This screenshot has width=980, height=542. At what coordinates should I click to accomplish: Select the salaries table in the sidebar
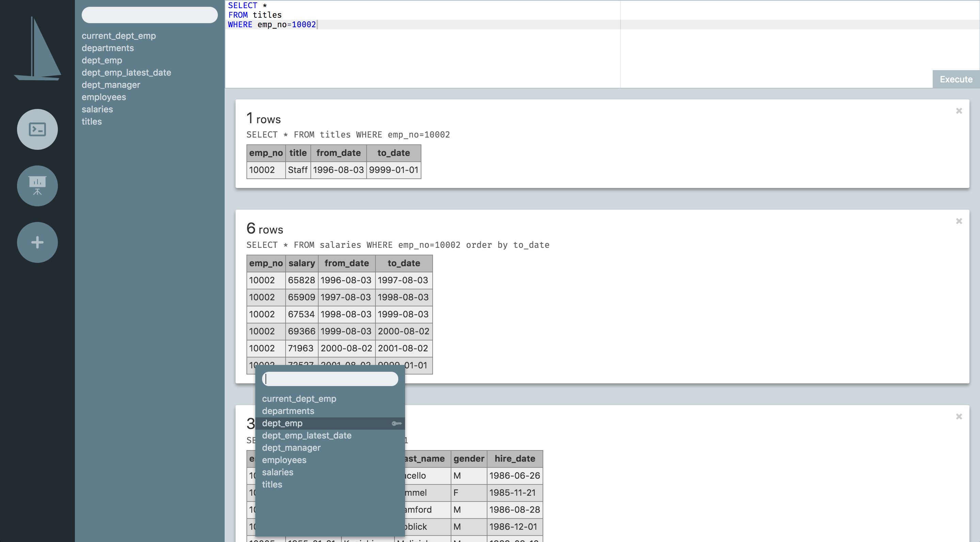tap(97, 109)
